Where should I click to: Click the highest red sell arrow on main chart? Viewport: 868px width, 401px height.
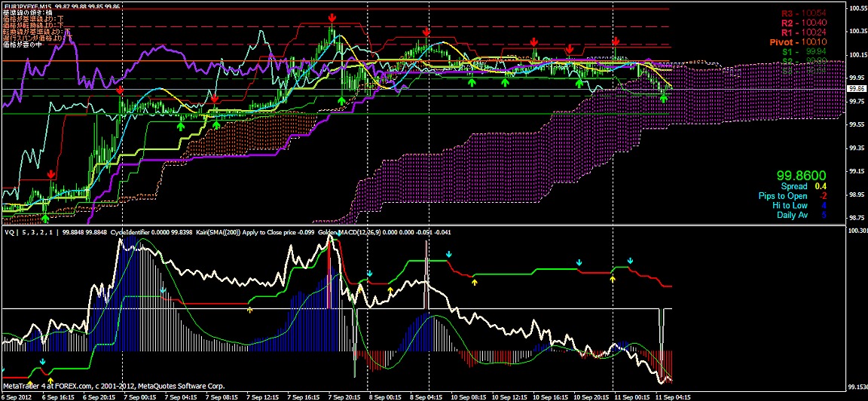tap(332, 17)
